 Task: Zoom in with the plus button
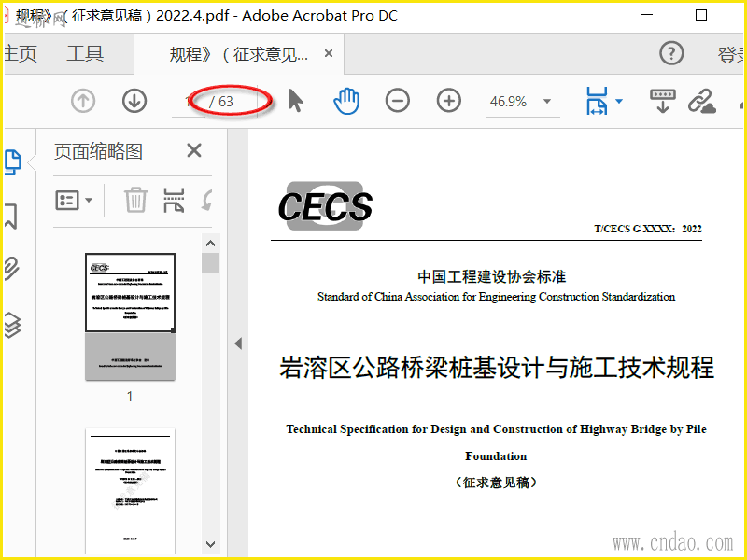(449, 101)
